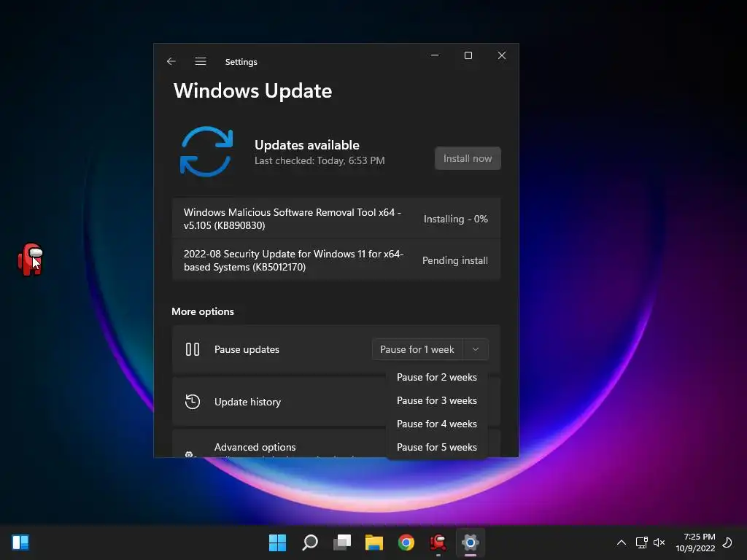747x560 pixels.
Task: Open Google Chrome from the taskbar
Action: point(406,542)
